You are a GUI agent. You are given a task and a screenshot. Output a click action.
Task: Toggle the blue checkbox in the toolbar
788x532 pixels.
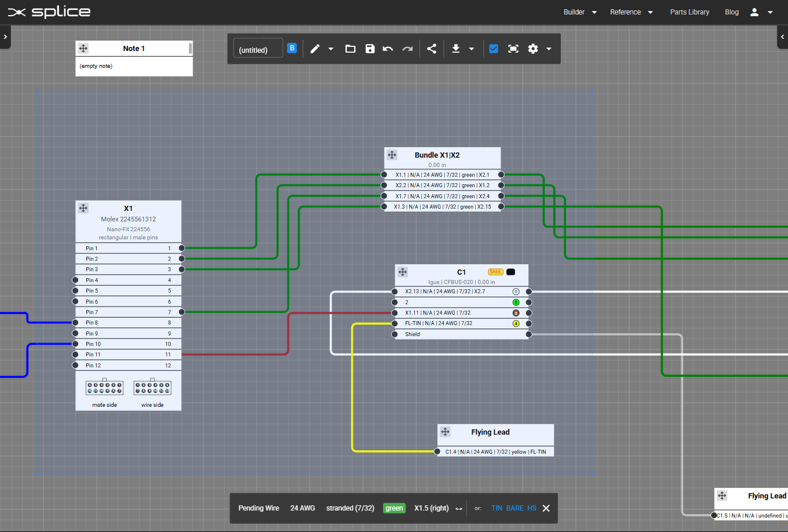click(x=494, y=49)
